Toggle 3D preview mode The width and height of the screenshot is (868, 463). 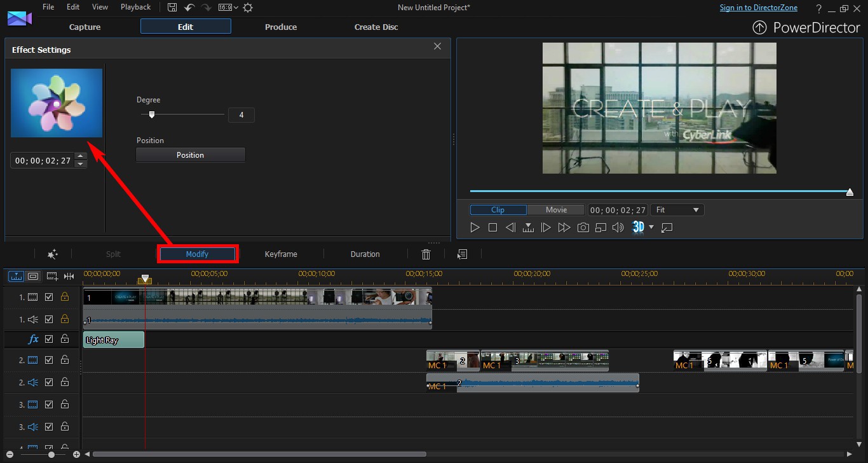(639, 227)
